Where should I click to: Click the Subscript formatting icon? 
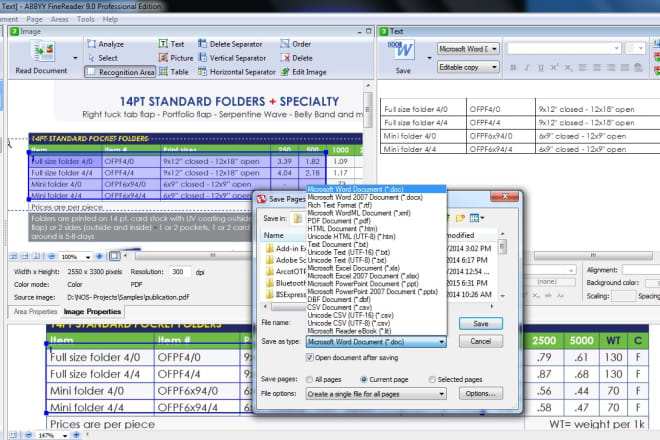[568, 67]
